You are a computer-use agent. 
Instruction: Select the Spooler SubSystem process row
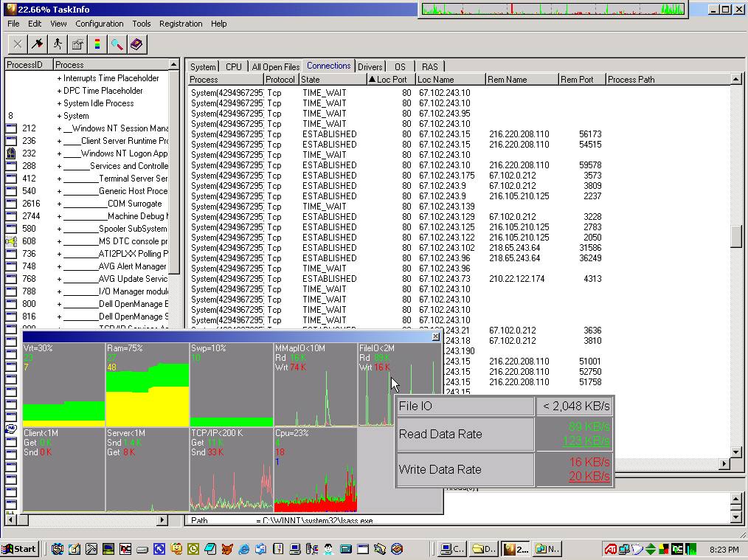(x=87, y=229)
